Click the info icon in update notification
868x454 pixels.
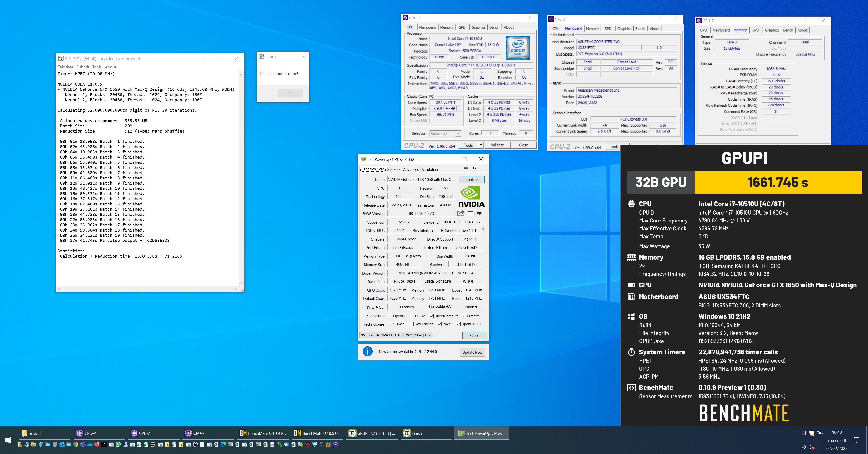click(x=367, y=352)
